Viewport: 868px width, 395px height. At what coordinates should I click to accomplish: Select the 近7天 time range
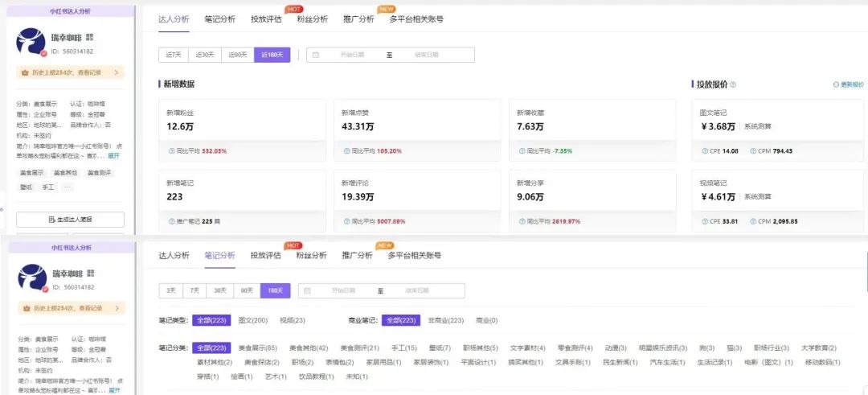tap(174, 55)
